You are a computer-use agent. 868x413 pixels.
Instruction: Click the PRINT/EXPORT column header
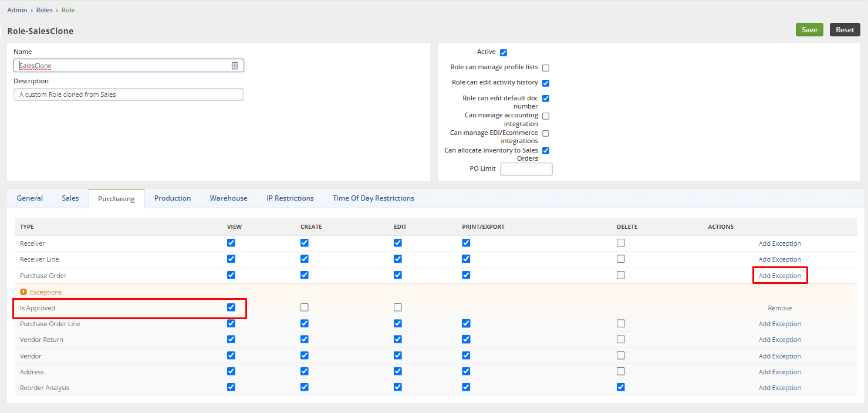[483, 227]
